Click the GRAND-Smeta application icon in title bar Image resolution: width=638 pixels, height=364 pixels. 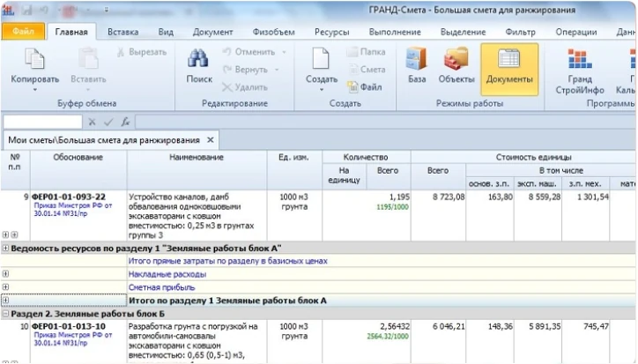pos(7,11)
